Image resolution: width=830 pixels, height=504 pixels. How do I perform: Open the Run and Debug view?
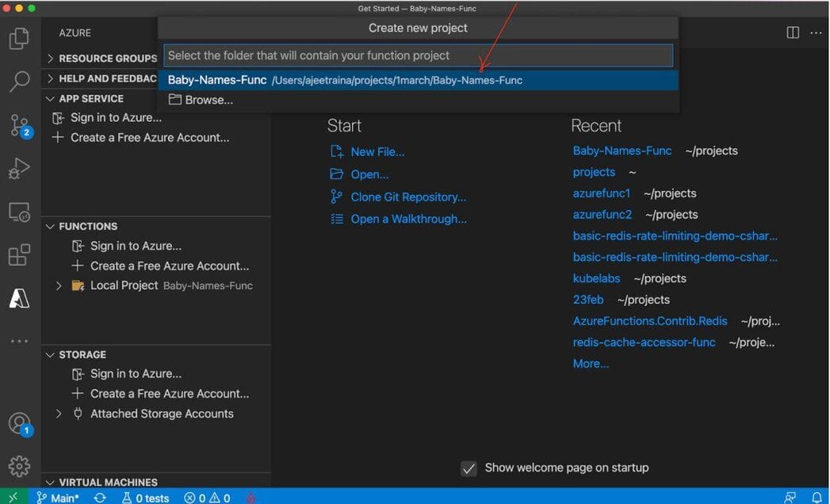click(20, 168)
